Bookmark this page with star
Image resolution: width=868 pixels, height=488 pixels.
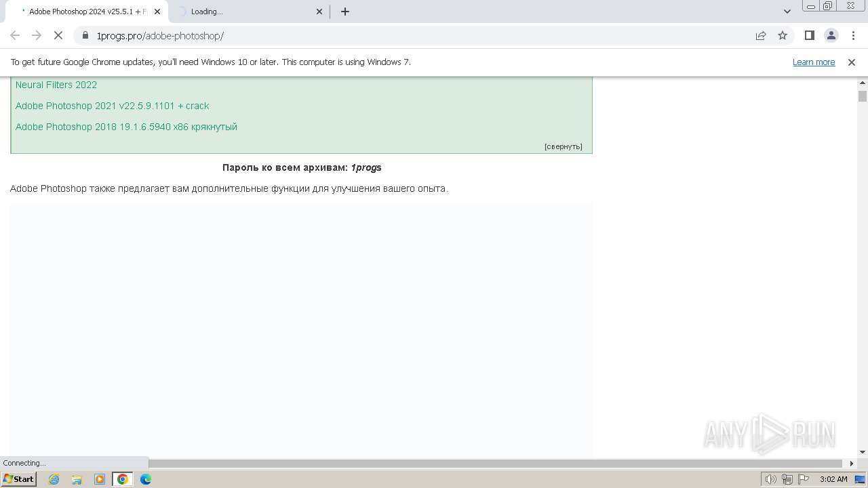click(x=783, y=35)
